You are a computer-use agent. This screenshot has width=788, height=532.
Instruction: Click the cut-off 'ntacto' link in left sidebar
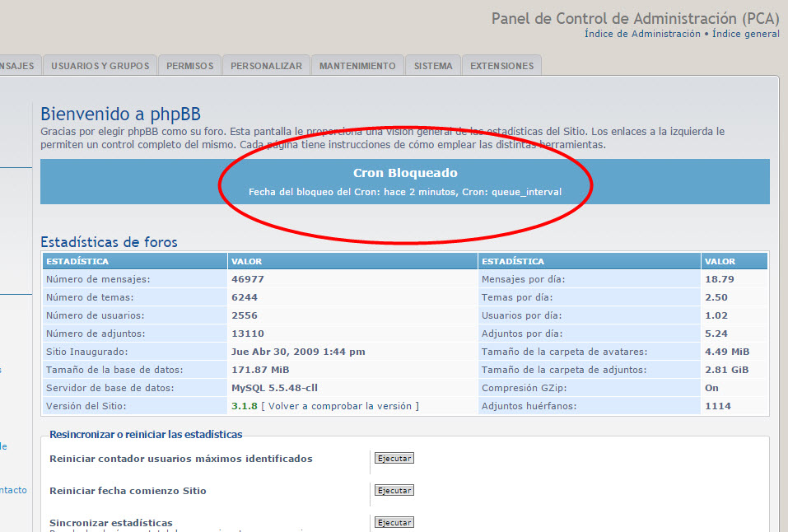[x=13, y=490]
